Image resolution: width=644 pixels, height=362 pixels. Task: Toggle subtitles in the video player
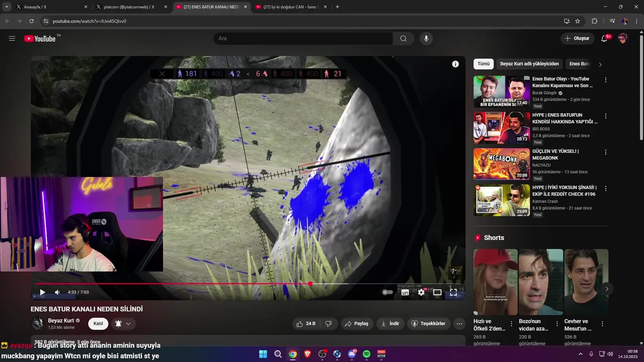pyautogui.click(x=405, y=292)
